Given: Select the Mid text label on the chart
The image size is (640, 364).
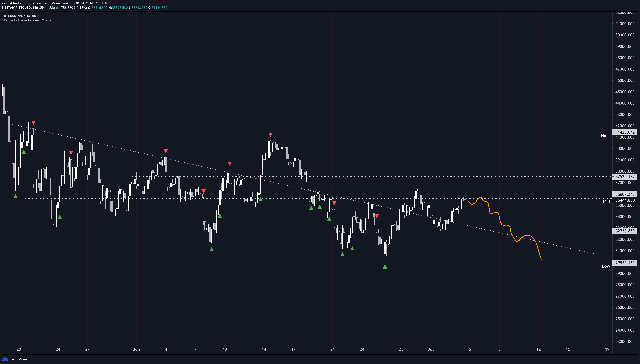Looking at the screenshot, I should (606, 202).
